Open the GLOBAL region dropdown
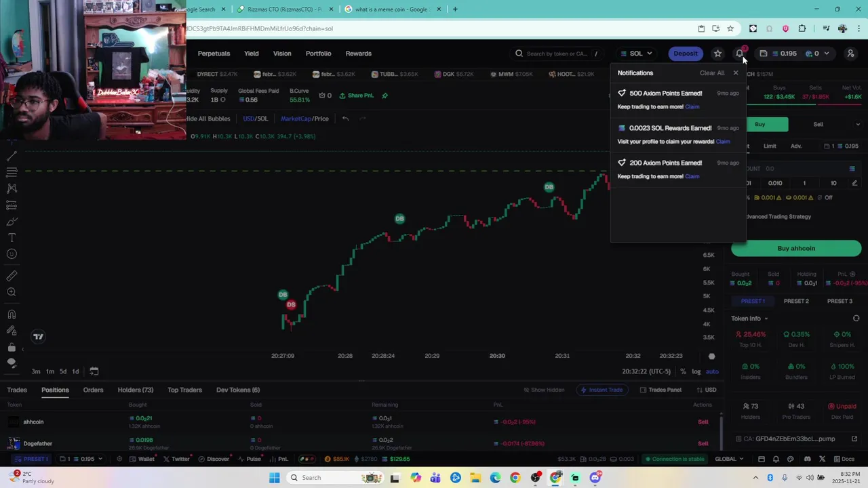 (729, 459)
